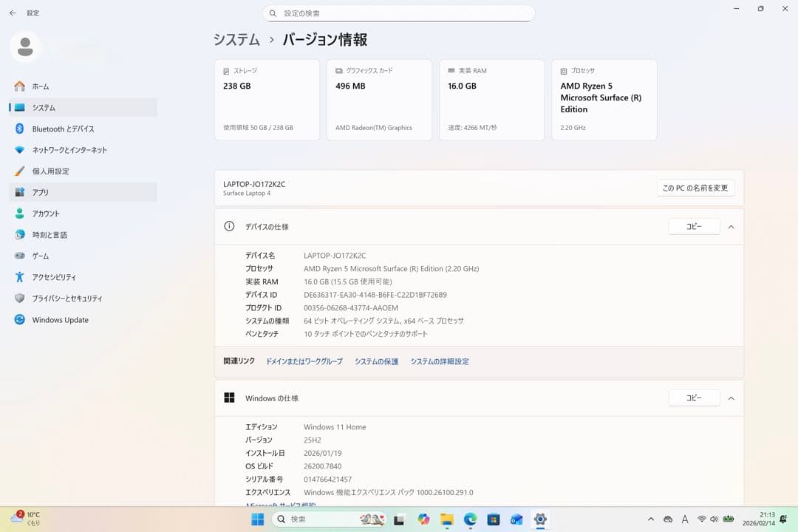Click the デバイスの仕様 info icon

(x=230, y=227)
